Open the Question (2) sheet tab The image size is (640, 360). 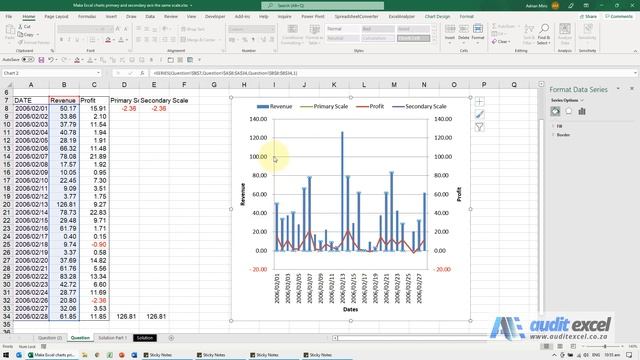point(50,338)
